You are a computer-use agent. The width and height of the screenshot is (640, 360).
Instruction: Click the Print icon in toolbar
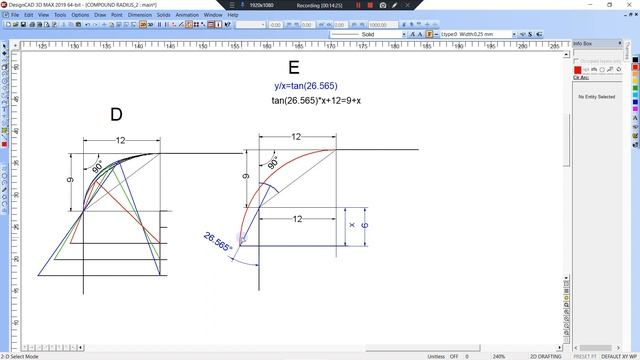[x=32, y=24]
